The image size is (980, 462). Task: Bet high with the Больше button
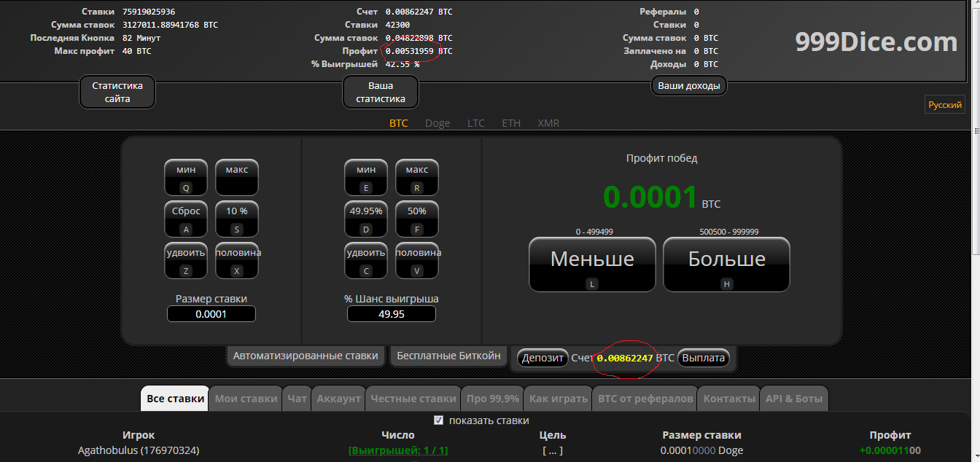(726, 265)
